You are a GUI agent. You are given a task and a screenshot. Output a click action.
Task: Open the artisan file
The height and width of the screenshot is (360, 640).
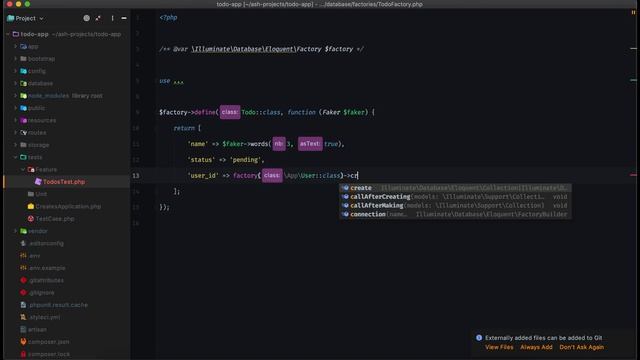point(37,329)
